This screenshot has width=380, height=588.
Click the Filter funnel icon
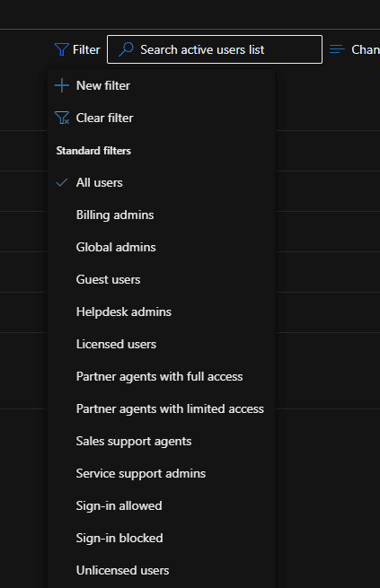click(61, 49)
